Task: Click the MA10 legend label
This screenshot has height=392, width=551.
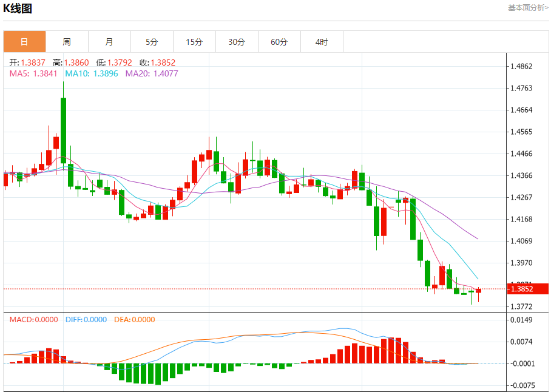Action: (92, 73)
